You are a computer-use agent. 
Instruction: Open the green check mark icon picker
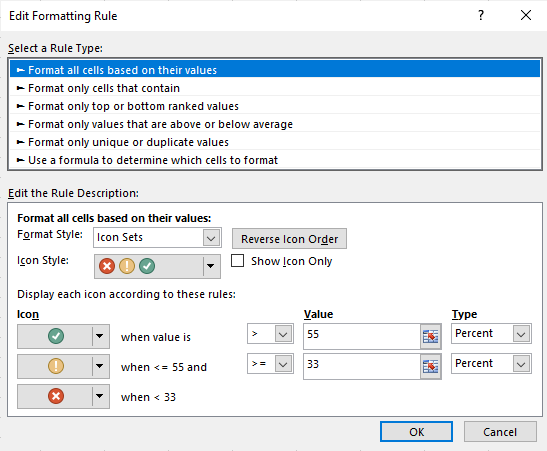[63, 337]
